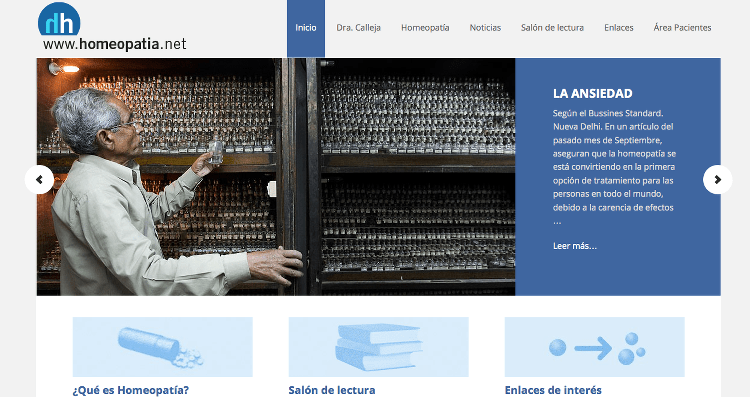Go to Noticias section
Image resolution: width=750 pixels, height=397 pixels.
(485, 28)
